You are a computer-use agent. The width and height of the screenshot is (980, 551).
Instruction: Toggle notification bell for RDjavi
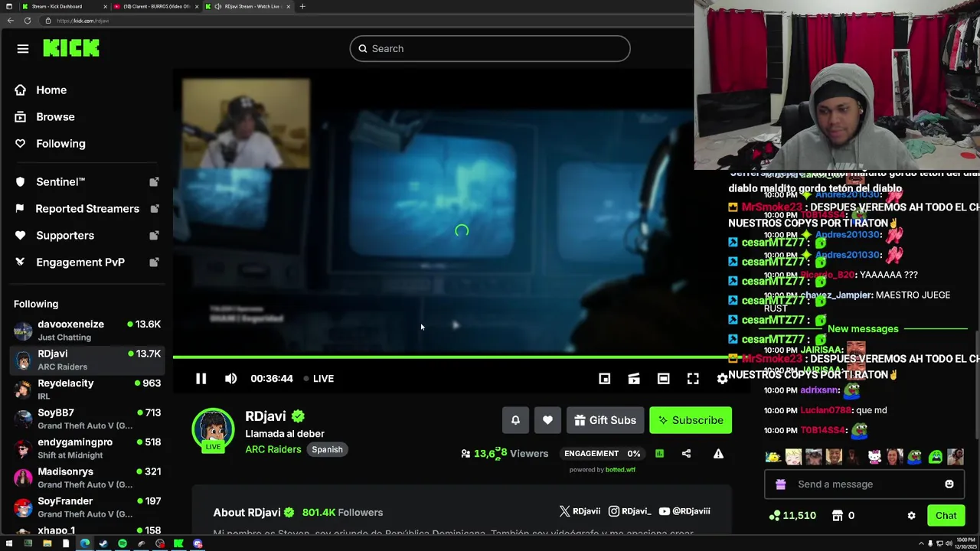(x=515, y=420)
